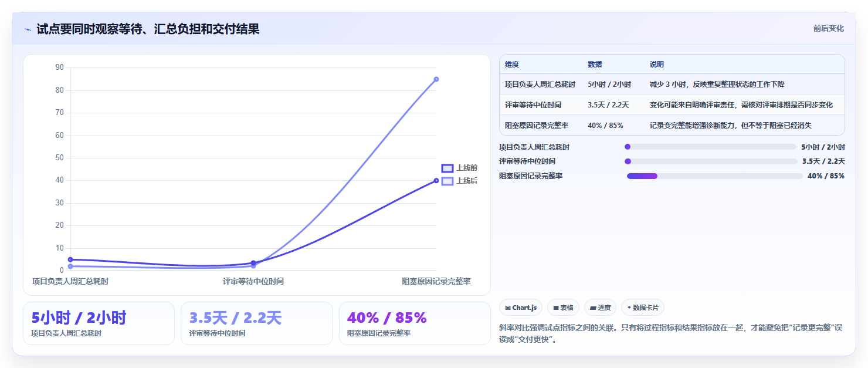Image resolution: width=868 pixels, height=368 pixels.
Task: Click the 维度 column header
Action: (512, 65)
